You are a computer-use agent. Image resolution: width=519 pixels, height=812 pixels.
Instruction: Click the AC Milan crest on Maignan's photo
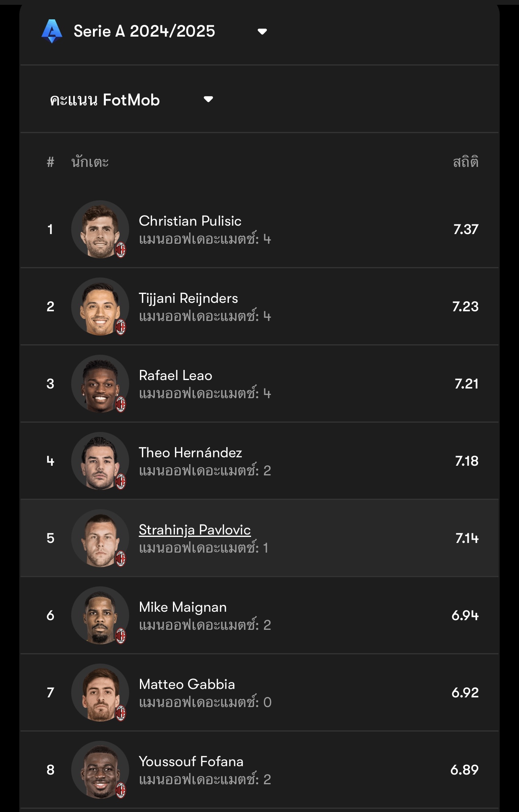[x=121, y=636]
